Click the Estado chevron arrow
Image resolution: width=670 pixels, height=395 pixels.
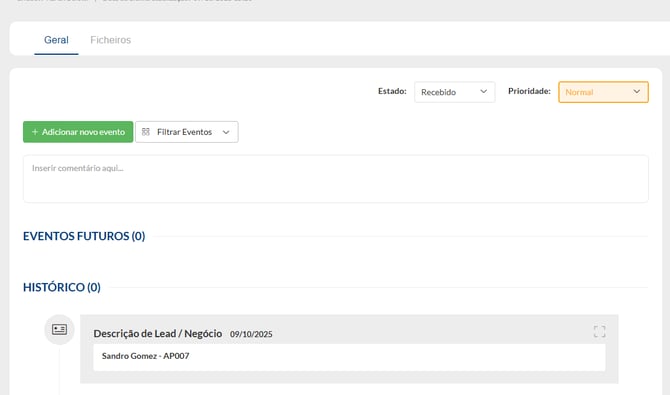(483, 91)
